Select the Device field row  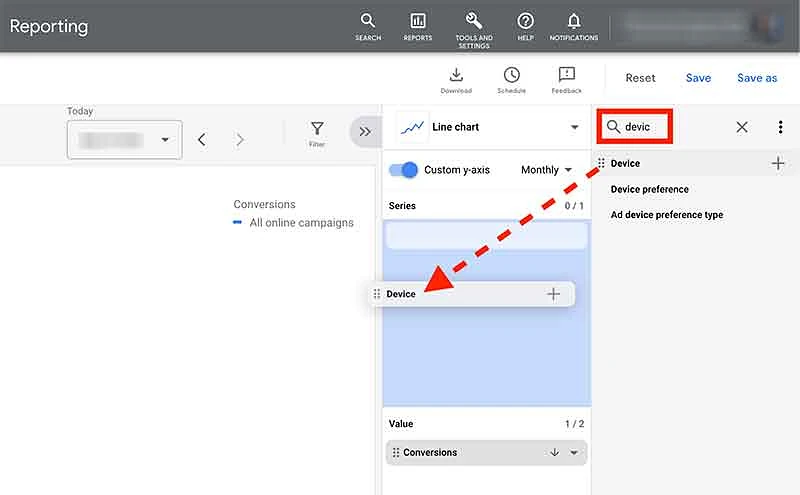tap(696, 163)
